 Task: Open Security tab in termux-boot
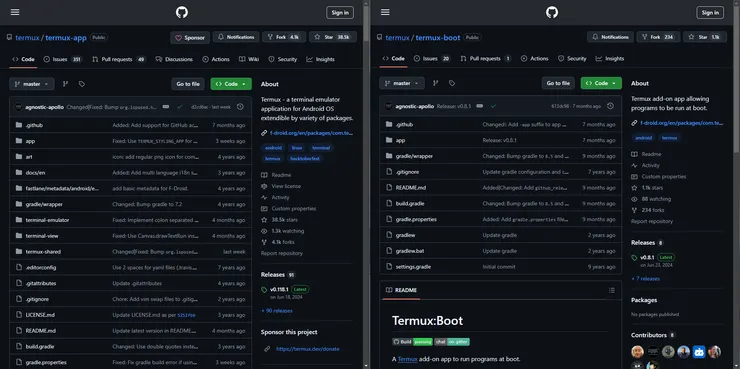tap(572, 59)
